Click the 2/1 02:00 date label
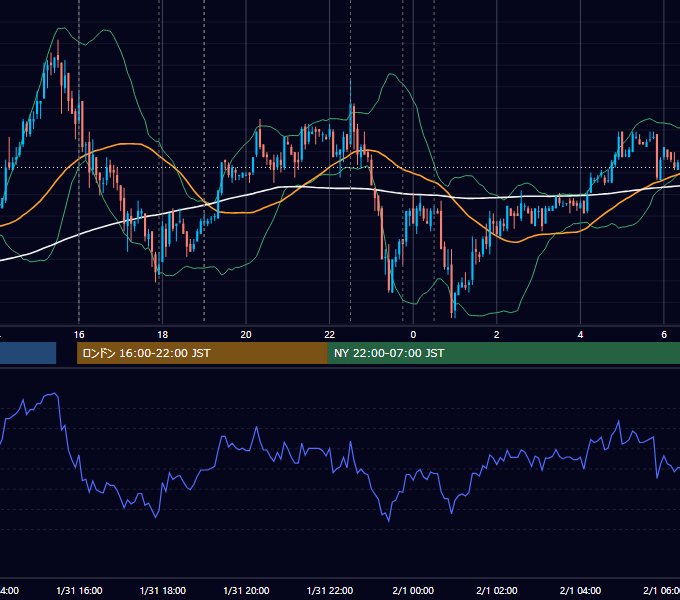680x600 pixels. [x=497, y=591]
